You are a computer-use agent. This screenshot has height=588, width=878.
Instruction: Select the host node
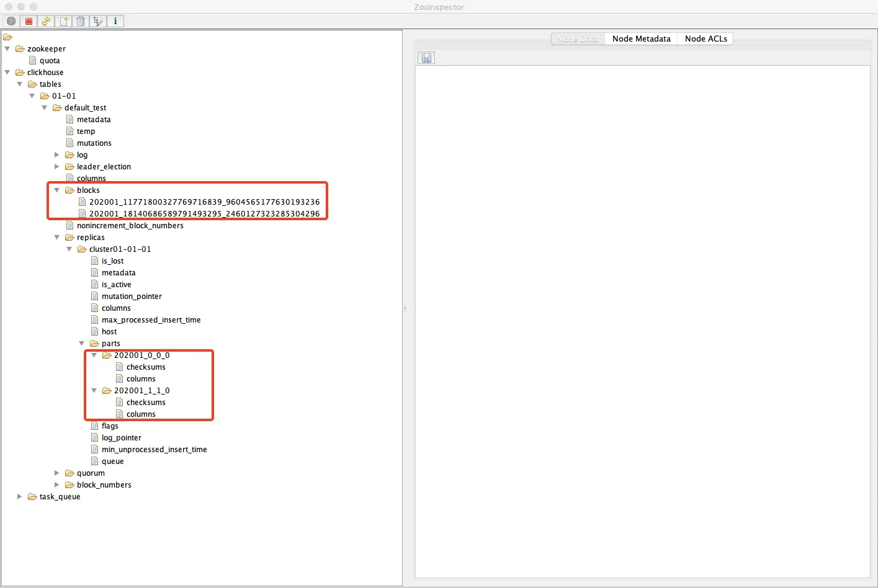click(x=109, y=332)
